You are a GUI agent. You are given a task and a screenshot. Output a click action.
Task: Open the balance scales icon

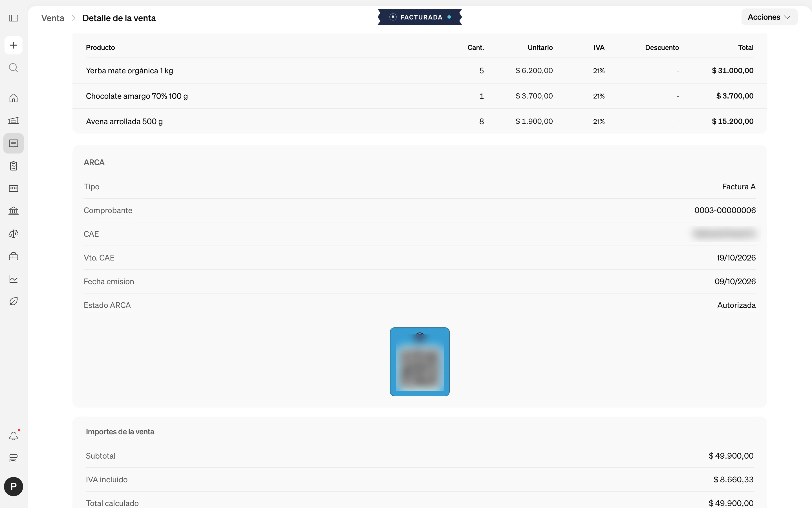[14, 234]
